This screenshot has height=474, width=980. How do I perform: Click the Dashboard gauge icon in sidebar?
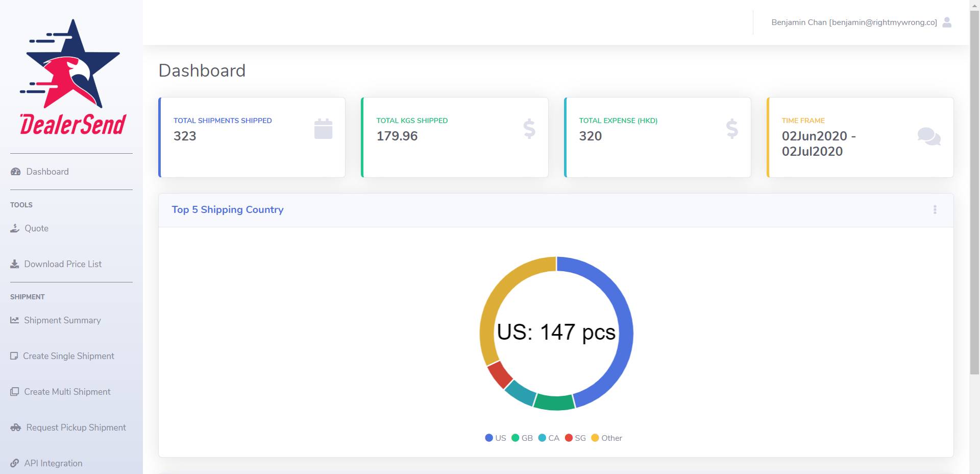coord(16,172)
